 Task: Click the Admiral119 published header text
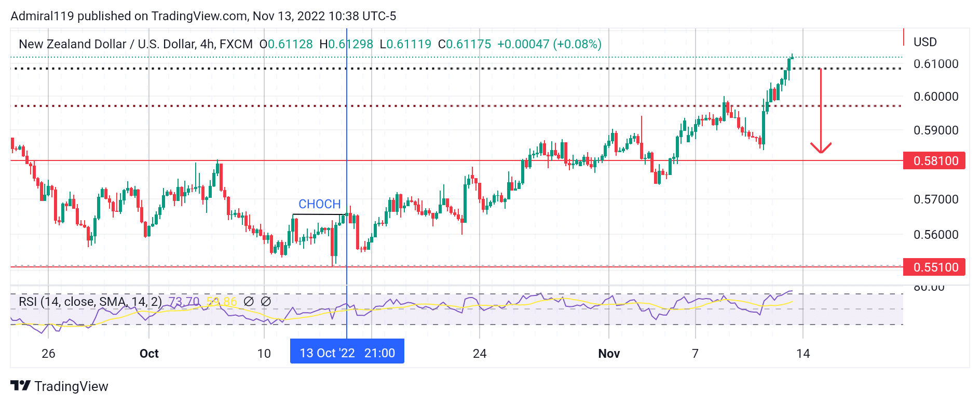coord(203,16)
